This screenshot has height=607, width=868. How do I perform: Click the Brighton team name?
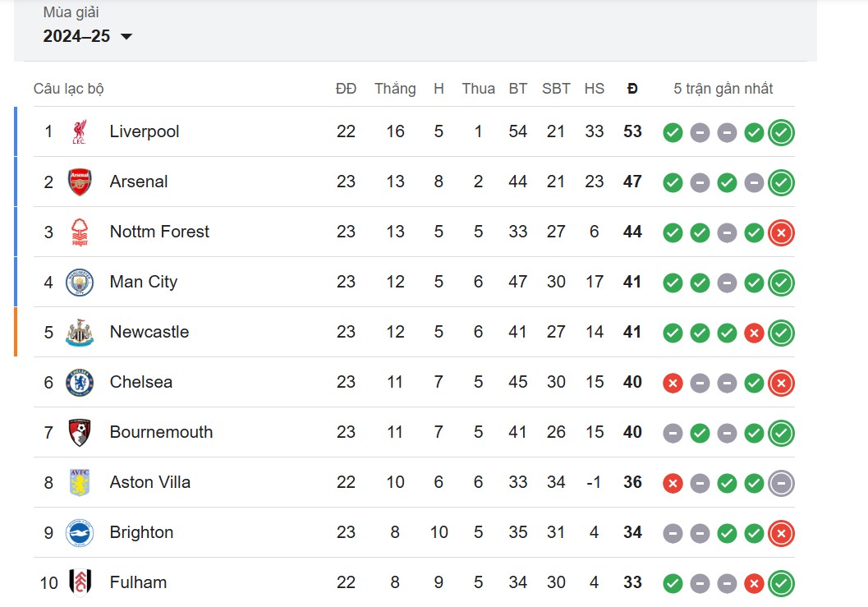tap(142, 532)
